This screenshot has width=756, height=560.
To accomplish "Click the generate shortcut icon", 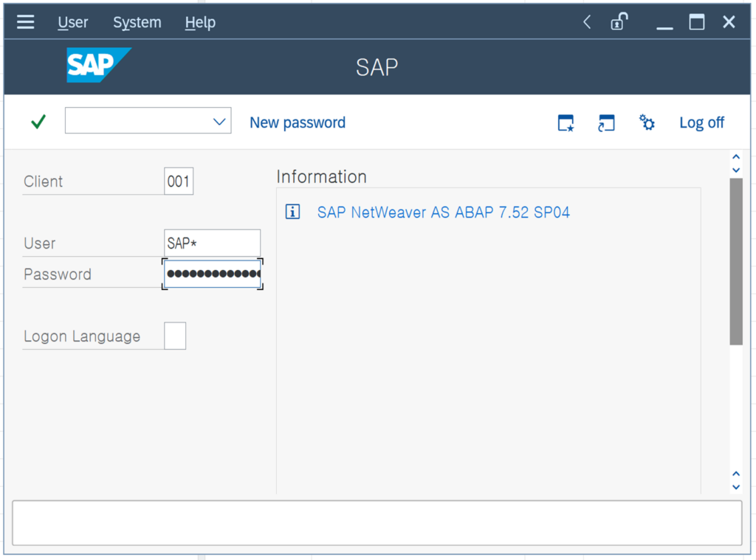I will pyautogui.click(x=606, y=123).
